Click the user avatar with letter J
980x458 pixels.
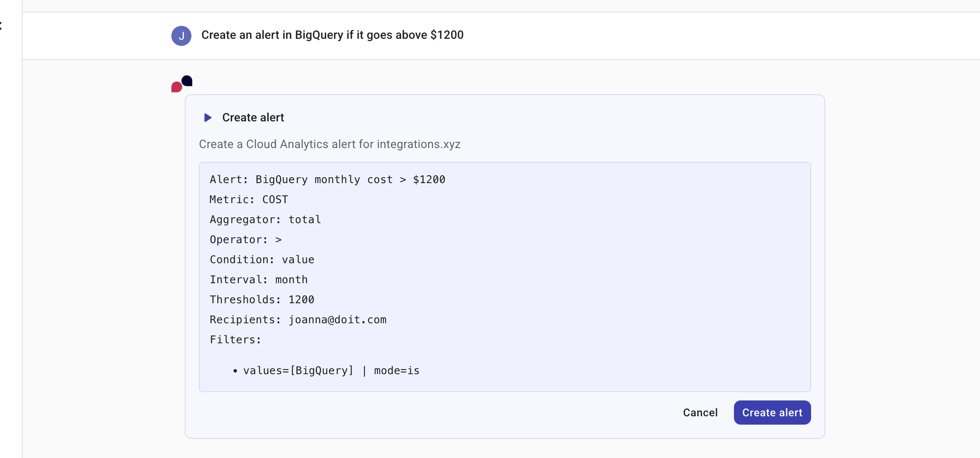coord(181,36)
